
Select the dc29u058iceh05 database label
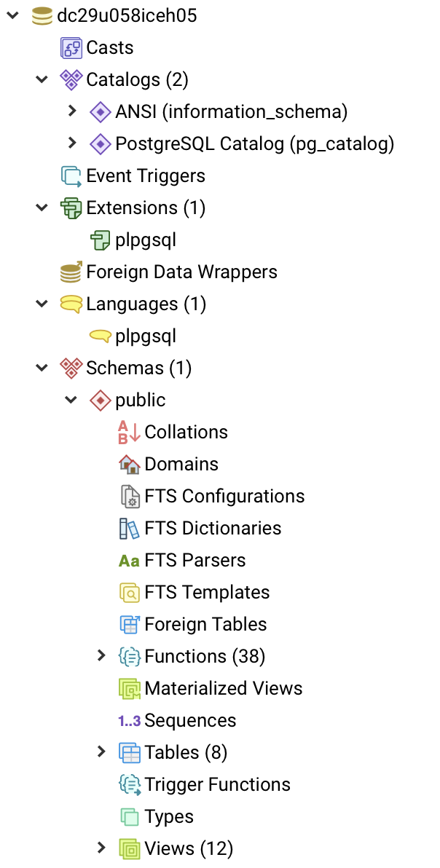pos(127,15)
